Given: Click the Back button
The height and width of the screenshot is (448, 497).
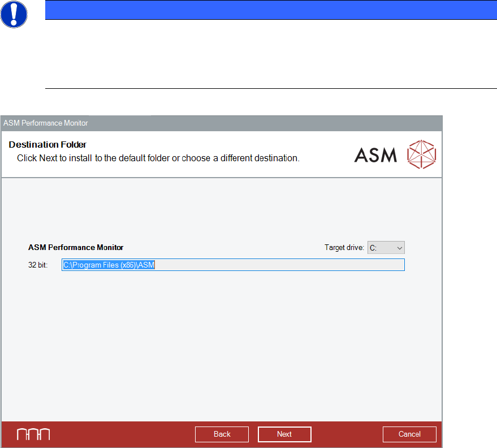Looking at the screenshot, I should (x=222, y=434).
